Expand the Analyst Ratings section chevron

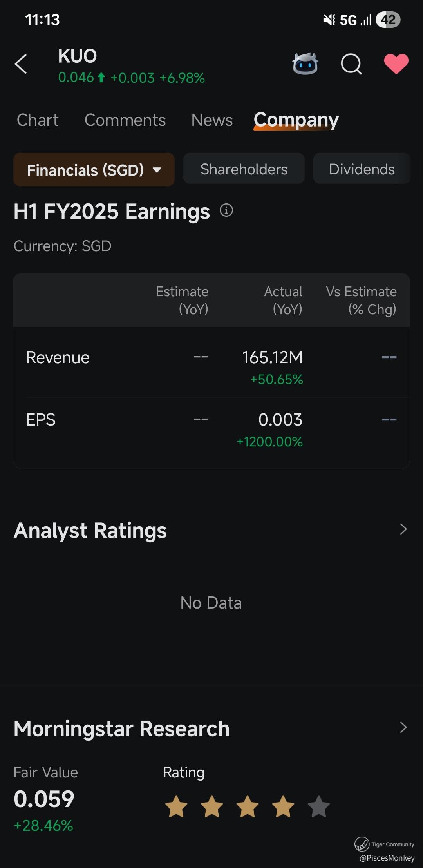coord(403,529)
